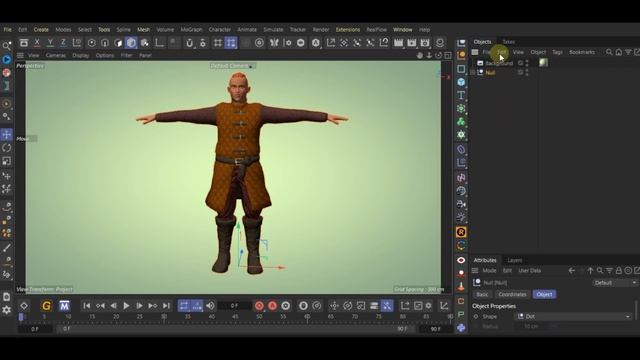Click the orange G timeline icon
This screenshot has height=360, width=640.
46,305
